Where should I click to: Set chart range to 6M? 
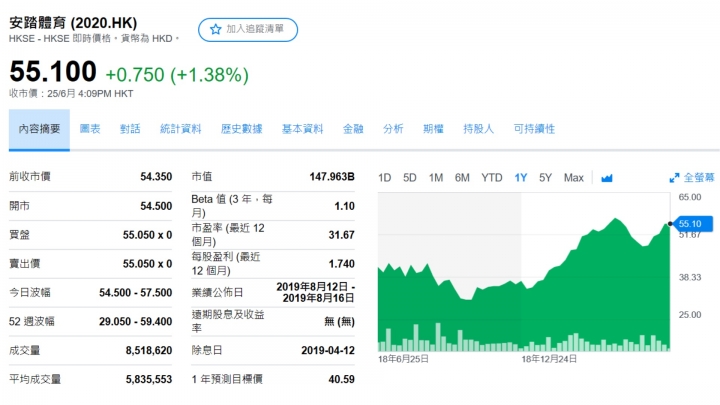[462, 178]
